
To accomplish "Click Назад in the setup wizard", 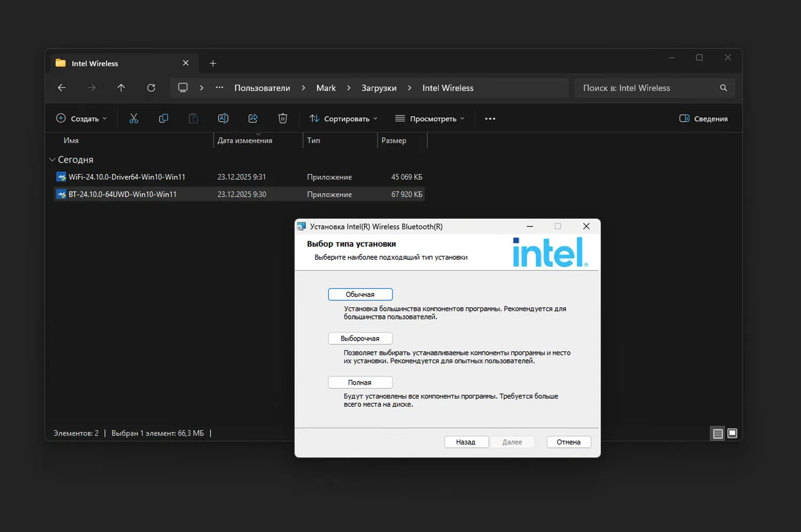I will tap(466, 441).
